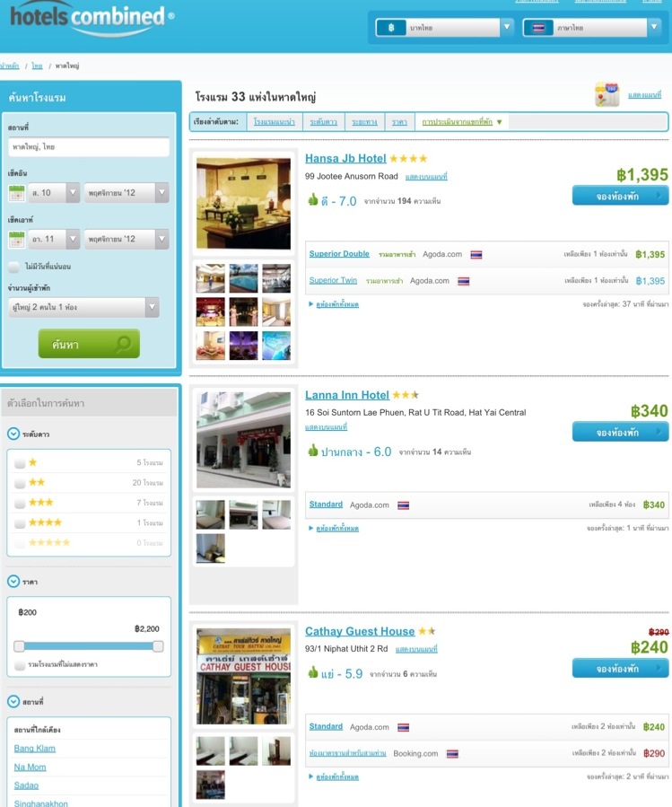Sort results by recommended hotels

(x=275, y=122)
